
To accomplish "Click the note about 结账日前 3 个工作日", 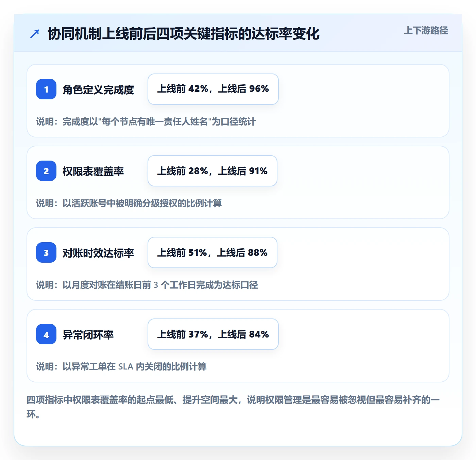I will (x=147, y=285).
